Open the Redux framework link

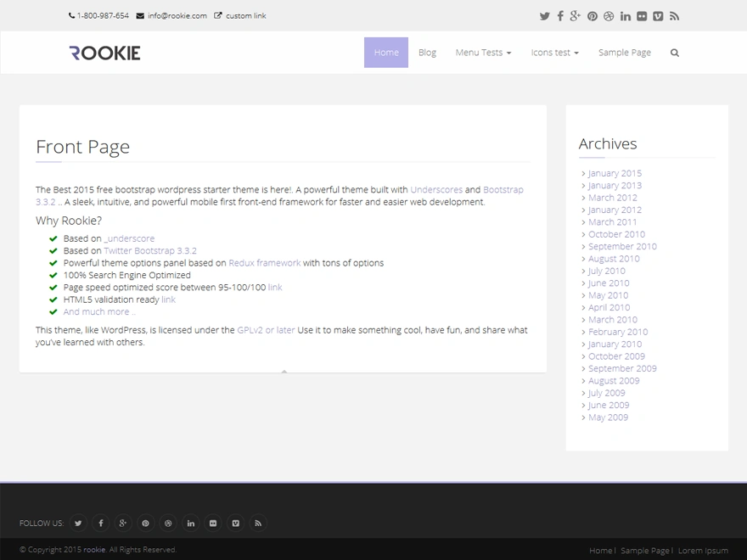pos(264,263)
